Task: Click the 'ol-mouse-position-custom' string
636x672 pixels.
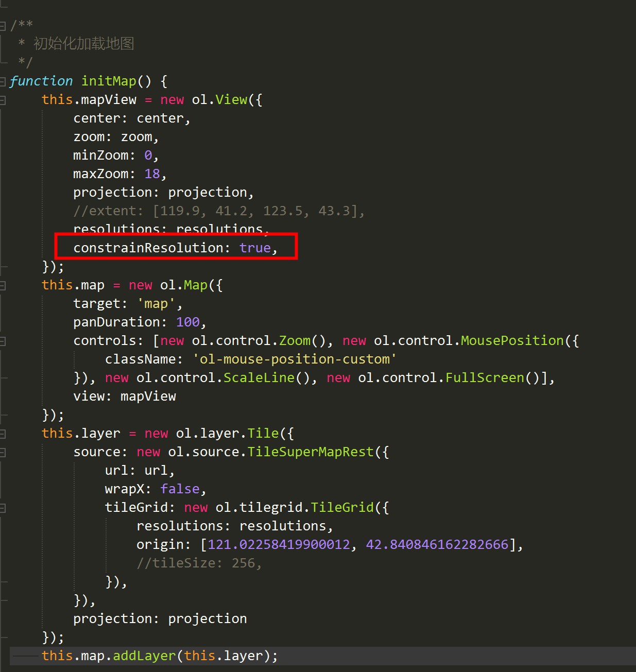Action: 295,359
